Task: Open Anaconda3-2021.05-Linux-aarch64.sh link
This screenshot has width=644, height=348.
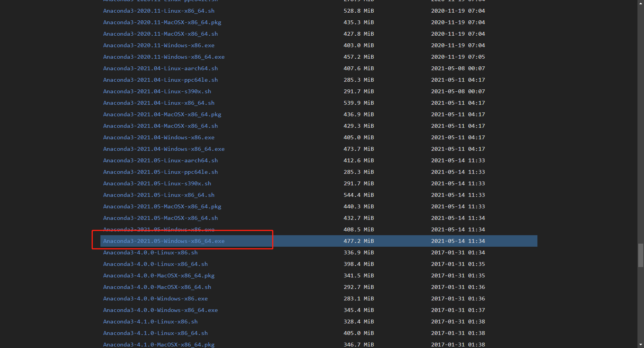Action: click(x=160, y=160)
